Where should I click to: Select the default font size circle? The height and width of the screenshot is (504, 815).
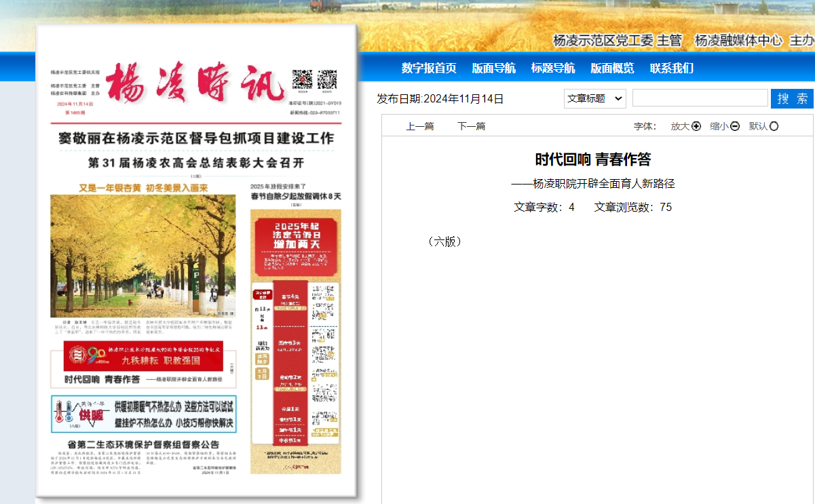pyautogui.click(x=774, y=126)
